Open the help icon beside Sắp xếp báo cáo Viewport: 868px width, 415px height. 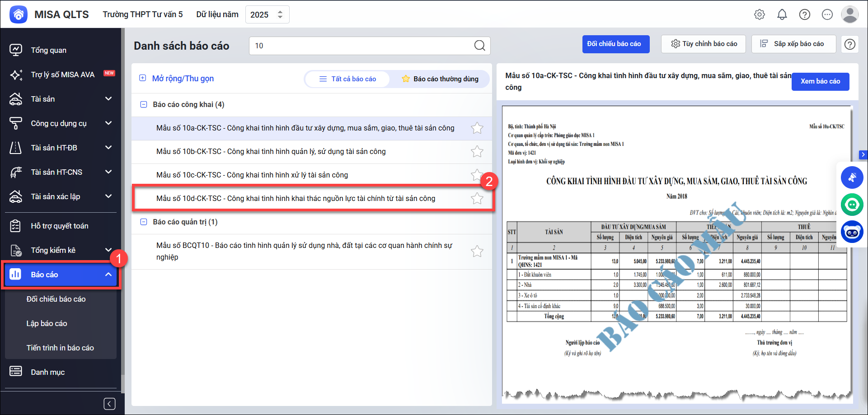tap(850, 44)
